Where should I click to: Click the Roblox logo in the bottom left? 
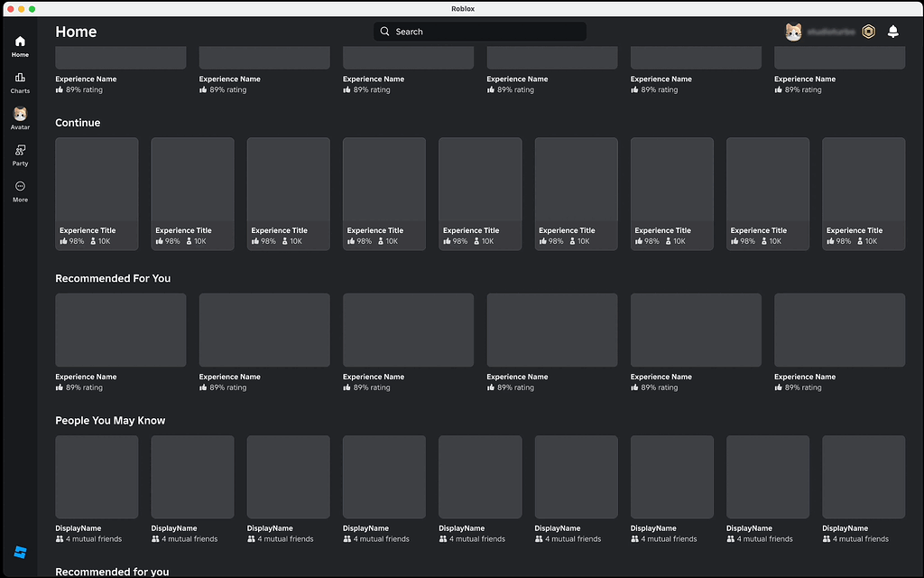click(x=19, y=554)
